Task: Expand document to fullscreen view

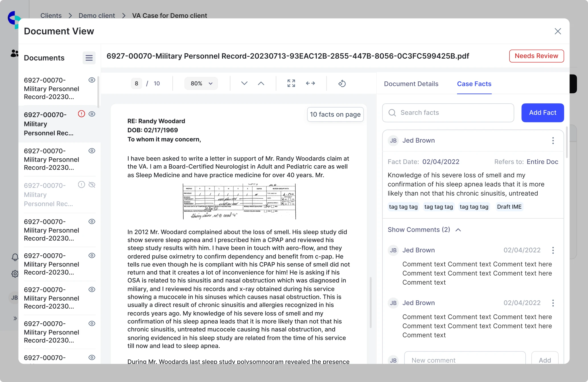Action: click(x=291, y=83)
